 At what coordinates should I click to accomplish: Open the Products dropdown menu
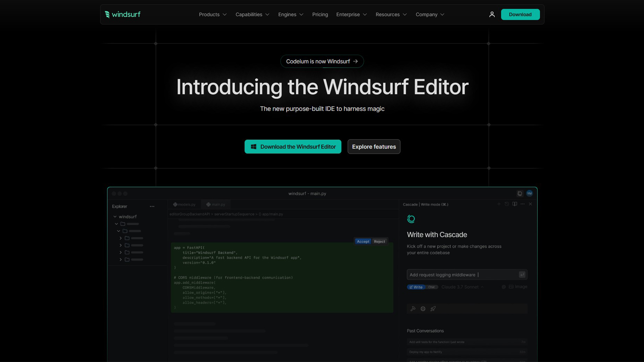tap(213, 14)
